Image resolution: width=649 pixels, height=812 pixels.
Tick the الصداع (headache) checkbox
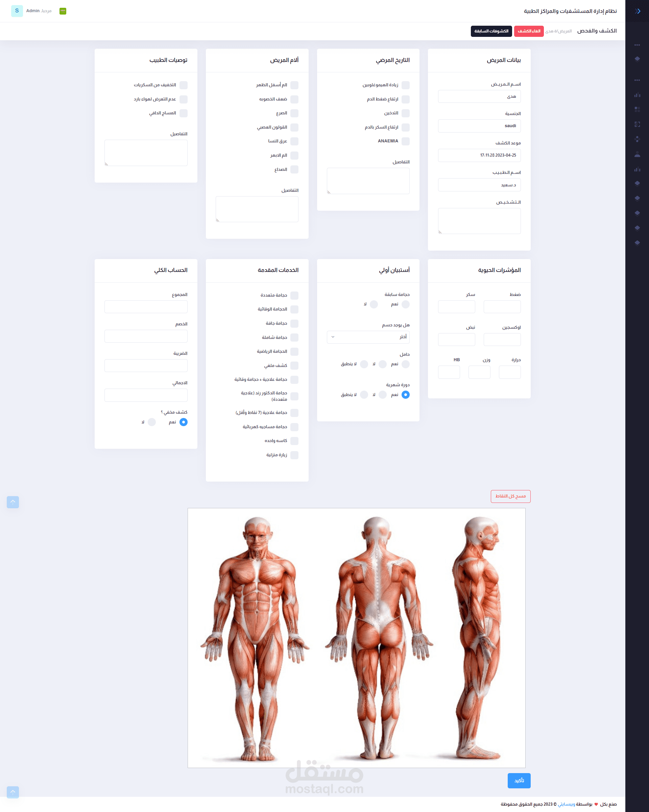point(294,169)
